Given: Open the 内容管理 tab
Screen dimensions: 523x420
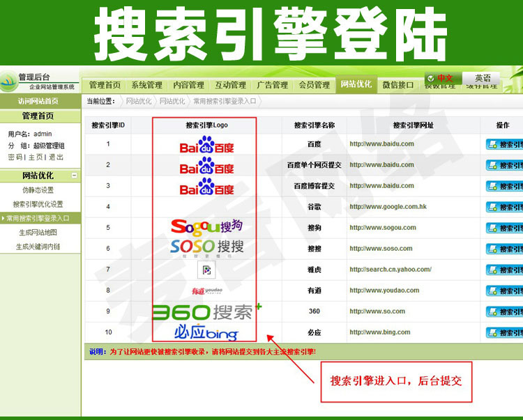Looking at the screenshot, I should click(189, 85).
